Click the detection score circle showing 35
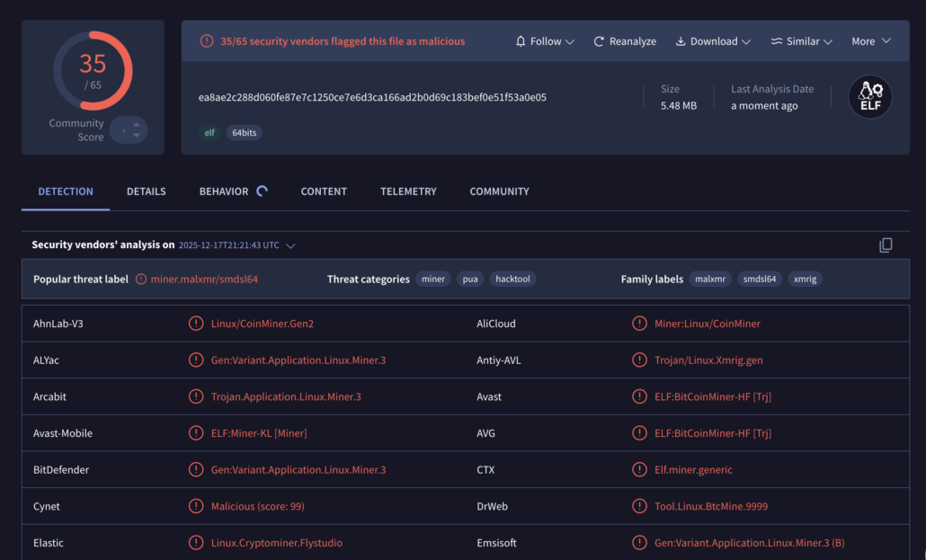 pyautogui.click(x=93, y=71)
